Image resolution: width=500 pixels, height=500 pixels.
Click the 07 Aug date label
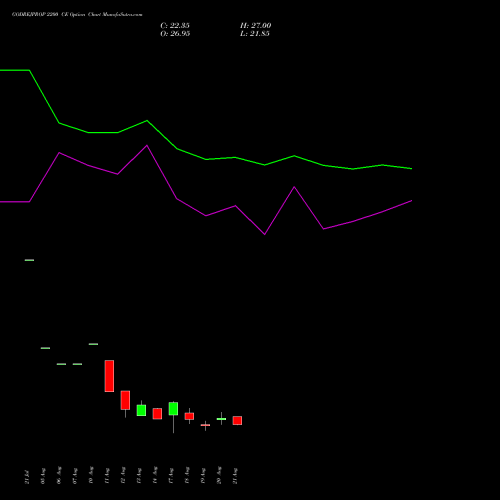point(75,476)
